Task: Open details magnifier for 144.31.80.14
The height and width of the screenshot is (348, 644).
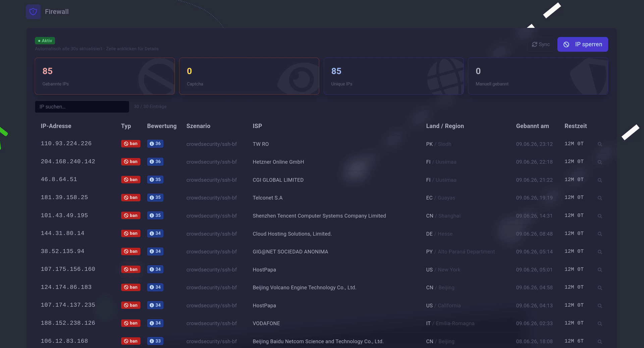Action: 600,234
